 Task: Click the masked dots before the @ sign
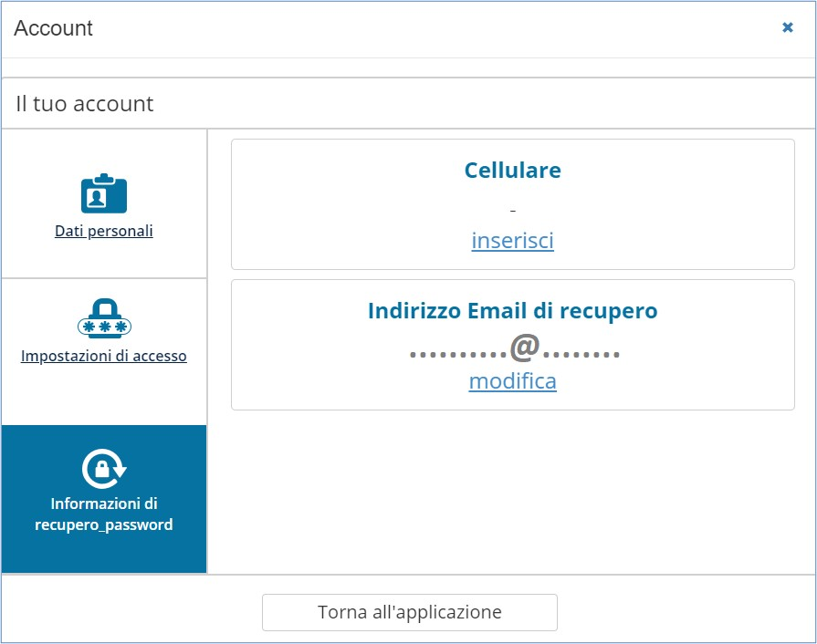pos(457,354)
